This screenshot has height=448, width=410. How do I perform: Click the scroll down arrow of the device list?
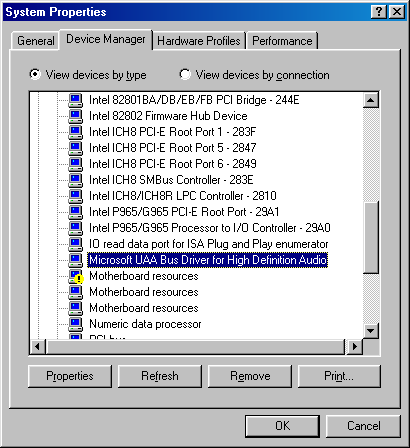click(371, 331)
